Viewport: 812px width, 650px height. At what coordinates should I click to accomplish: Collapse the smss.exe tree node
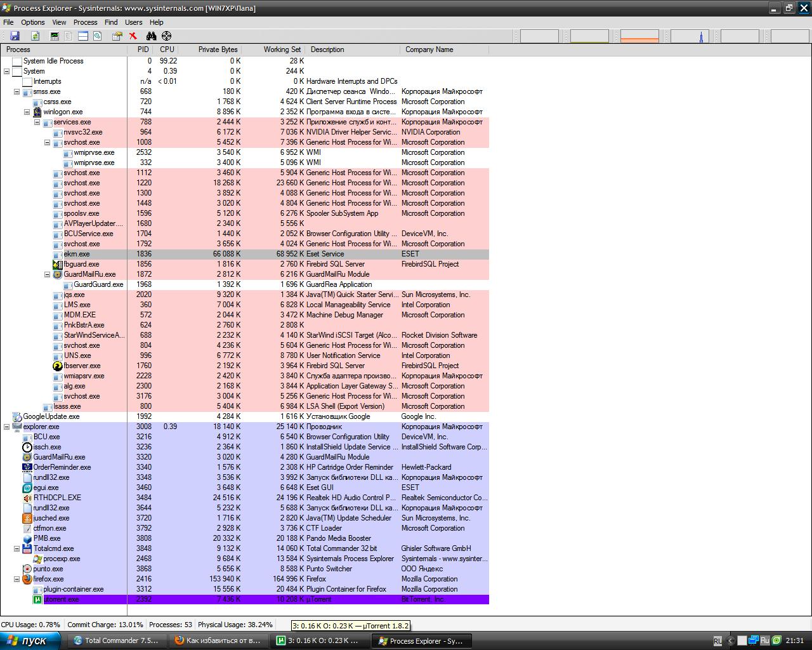pyautogui.click(x=17, y=91)
